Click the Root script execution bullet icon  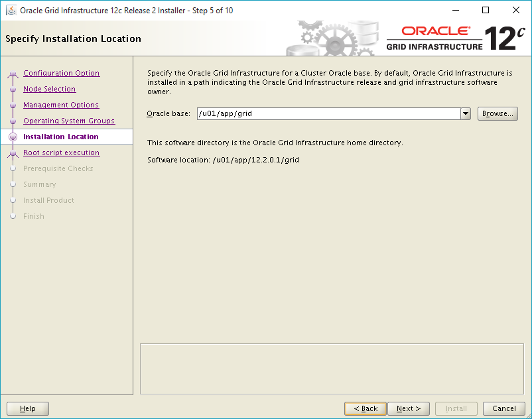pos(13,153)
